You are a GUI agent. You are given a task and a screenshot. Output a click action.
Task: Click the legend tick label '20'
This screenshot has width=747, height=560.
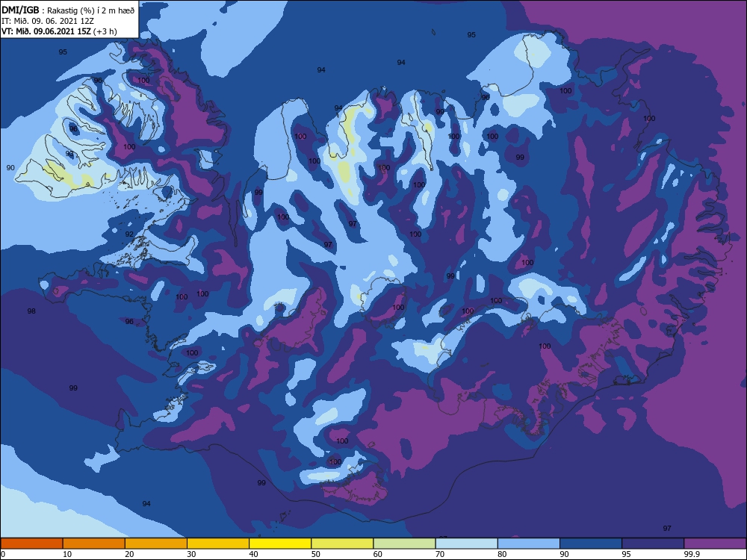[129, 554]
